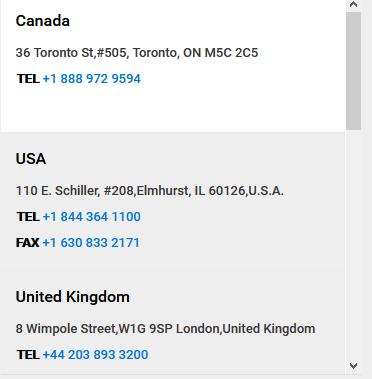Click the Wimpole Street London address
Image resolution: width=372 pixels, height=379 pixels.
(165, 329)
